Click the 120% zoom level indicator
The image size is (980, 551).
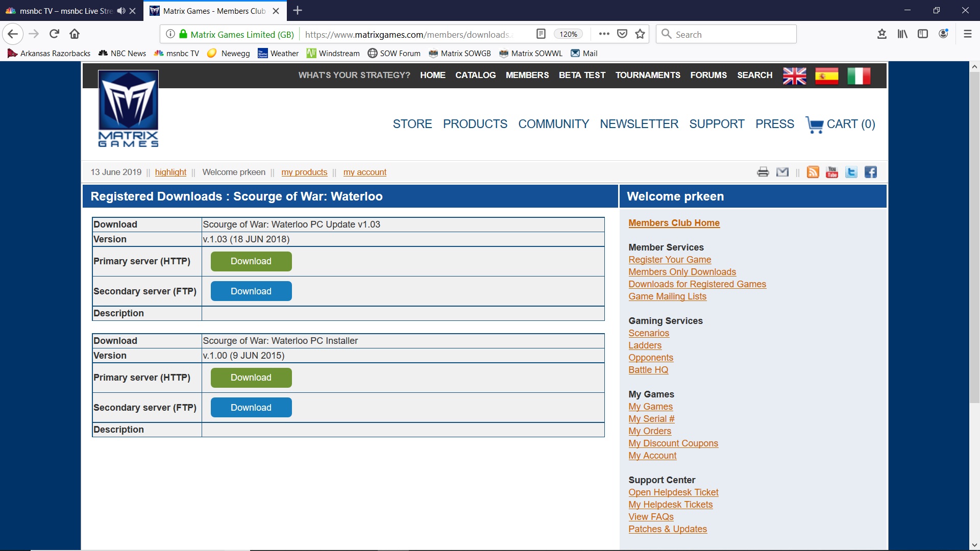click(568, 34)
